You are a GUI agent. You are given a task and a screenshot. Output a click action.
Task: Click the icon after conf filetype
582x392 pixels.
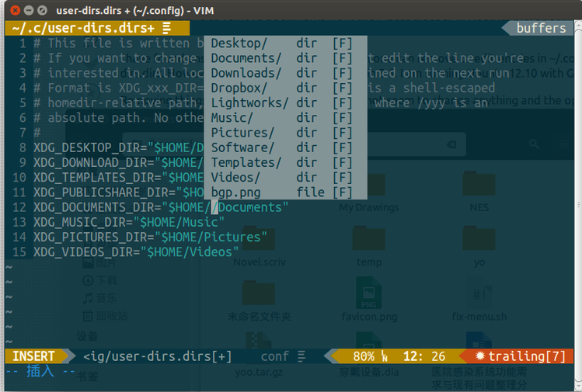pos(301,356)
